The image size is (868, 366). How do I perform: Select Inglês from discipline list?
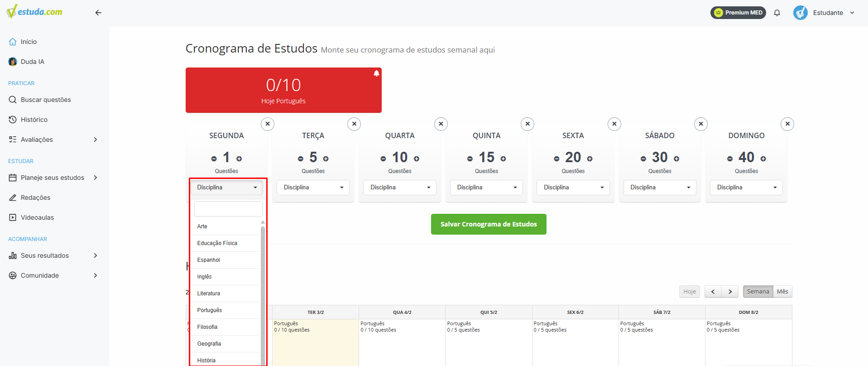225,277
